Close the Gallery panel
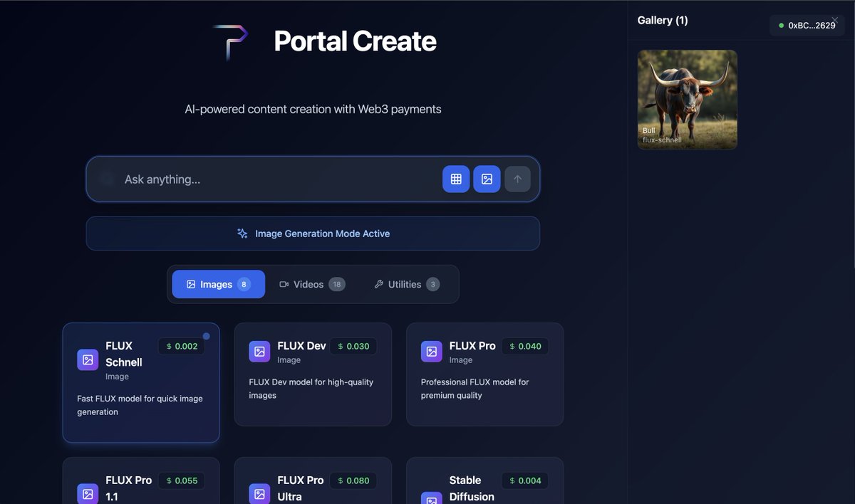 [x=835, y=20]
